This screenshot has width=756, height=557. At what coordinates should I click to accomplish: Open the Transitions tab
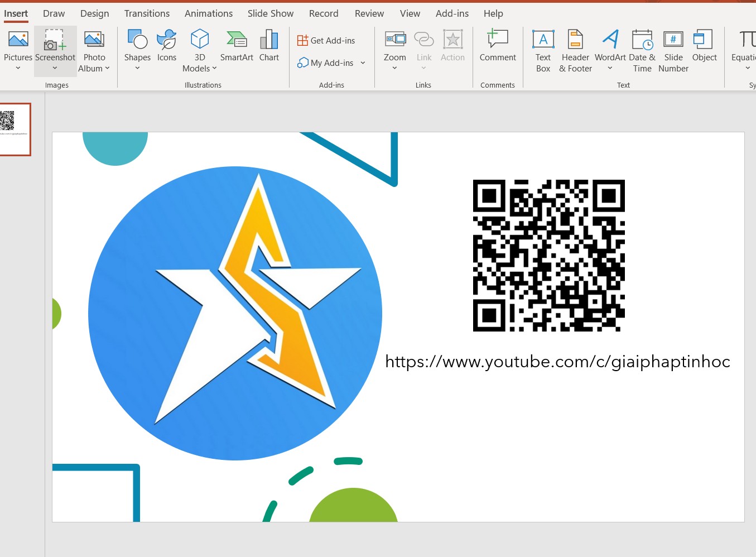pos(147,13)
